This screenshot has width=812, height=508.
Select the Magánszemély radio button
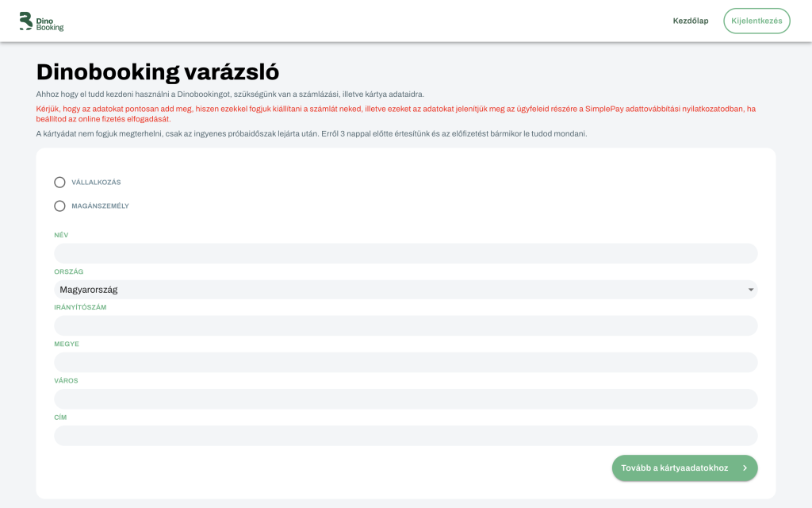[x=59, y=206]
